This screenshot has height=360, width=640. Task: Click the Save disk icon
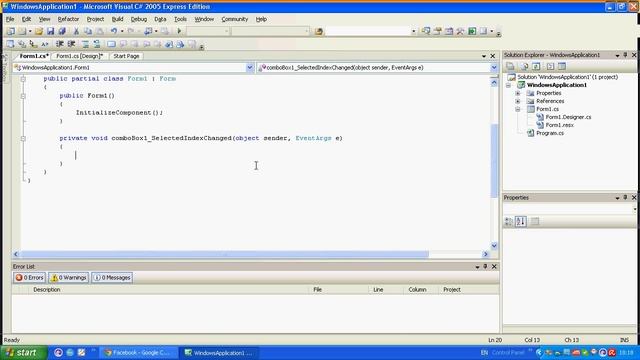50,31
